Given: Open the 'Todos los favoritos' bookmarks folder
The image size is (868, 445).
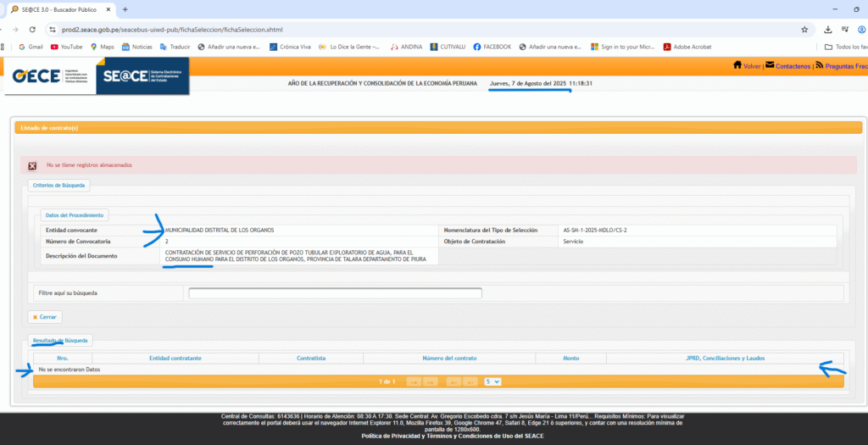Looking at the screenshot, I should pos(844,47).
